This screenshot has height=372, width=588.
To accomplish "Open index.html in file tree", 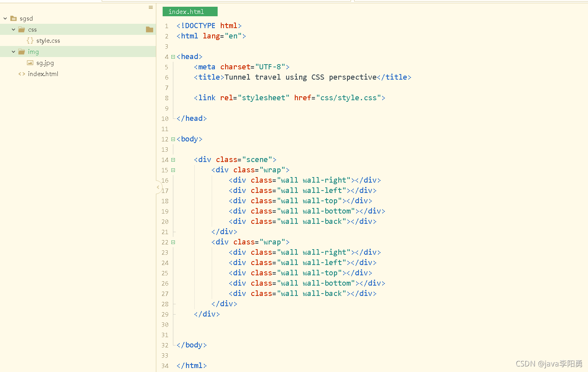I will click(x=43, y=74).
